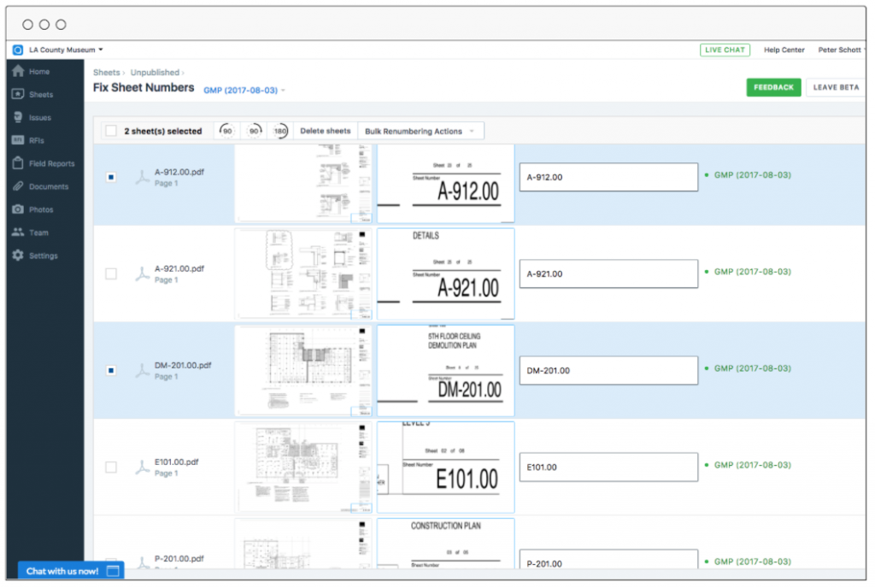This screenshot has width=875, height=588.
Task: Go to Home in the sidebar
Action: 39,72
